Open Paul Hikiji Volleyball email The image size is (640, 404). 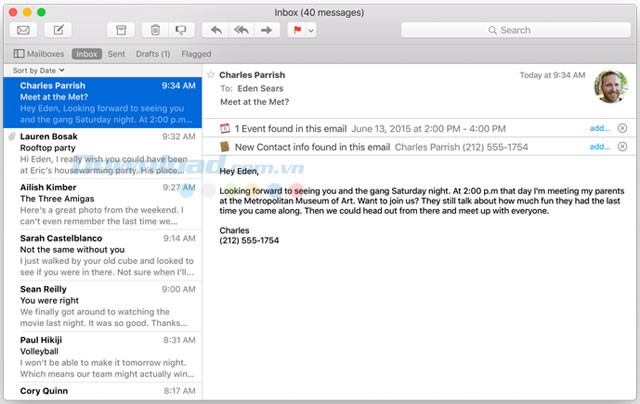(103, 357)
